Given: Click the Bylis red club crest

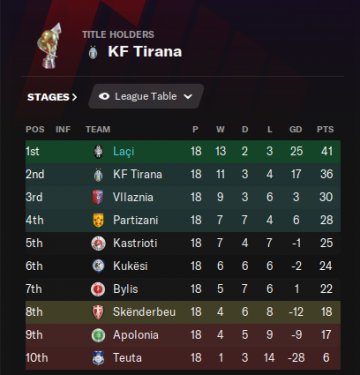Looking at the screenshot, I should (98, 289).
